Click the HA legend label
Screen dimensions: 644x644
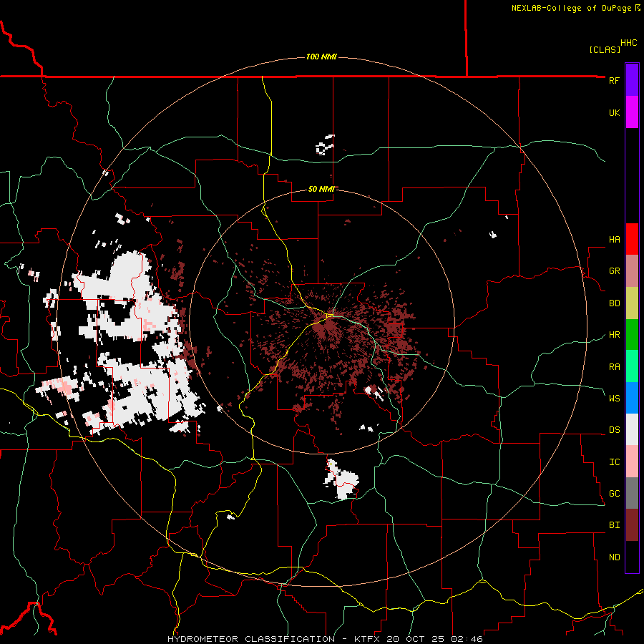click(x=614, y=239)
